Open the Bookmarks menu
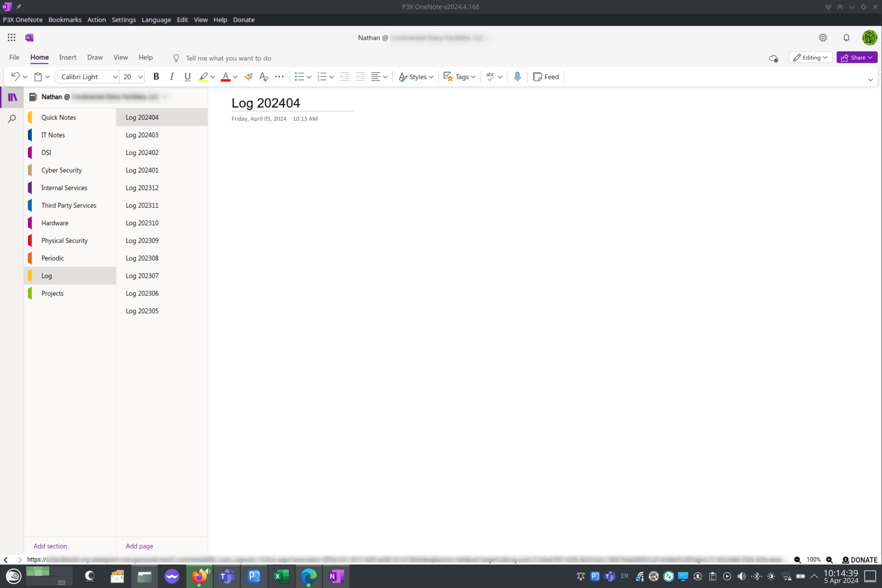The height and width of the screenshot is (588, 882). pyautogui.click(x=65, y=20)
